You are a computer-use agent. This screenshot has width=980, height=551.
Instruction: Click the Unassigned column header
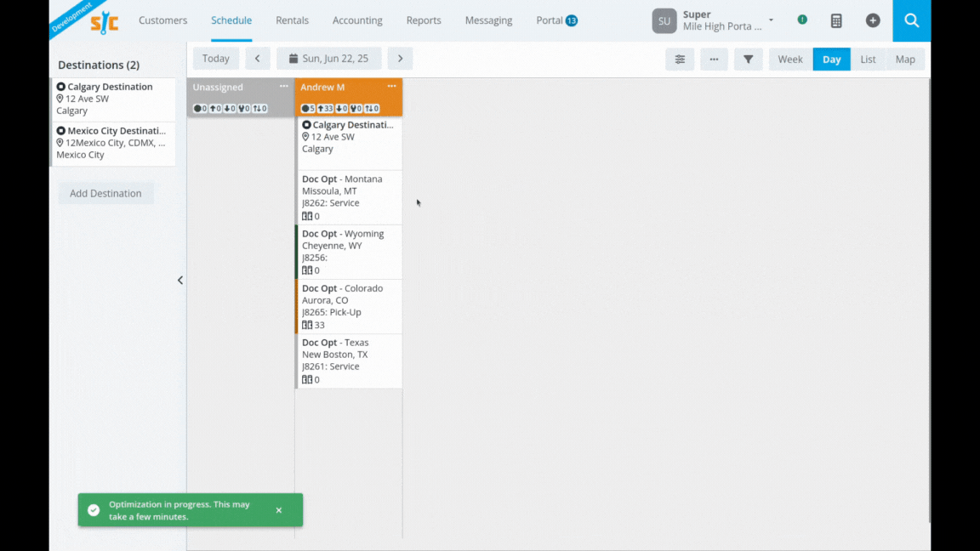241,97
